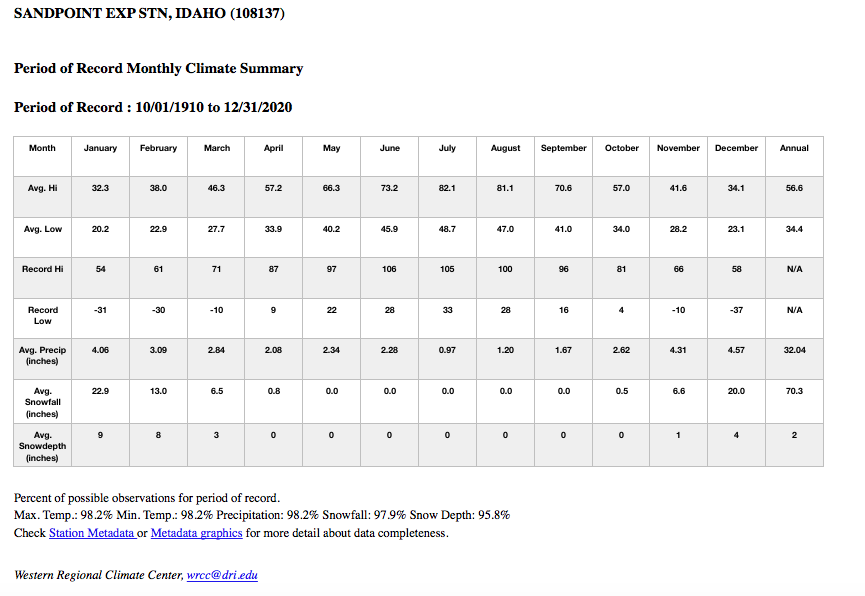This screenshot has height=596, width=865.
Task: Click January Avg. Precip value 4.06
Action: tap(100, 350)
